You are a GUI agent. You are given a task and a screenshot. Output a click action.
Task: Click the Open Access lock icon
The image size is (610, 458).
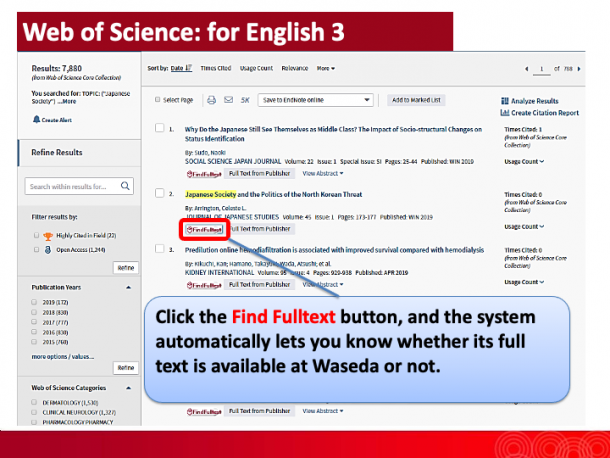(48, 250)
